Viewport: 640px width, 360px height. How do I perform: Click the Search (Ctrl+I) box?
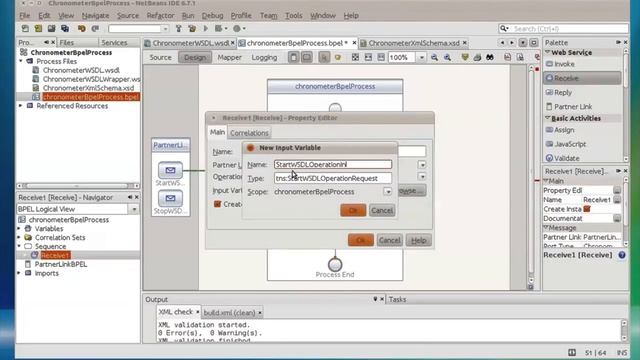coord(563,29)
